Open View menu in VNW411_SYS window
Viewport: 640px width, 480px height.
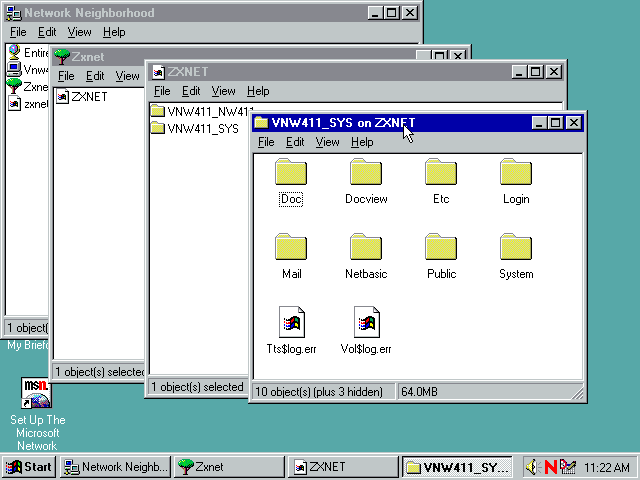(x=327, y=142)
